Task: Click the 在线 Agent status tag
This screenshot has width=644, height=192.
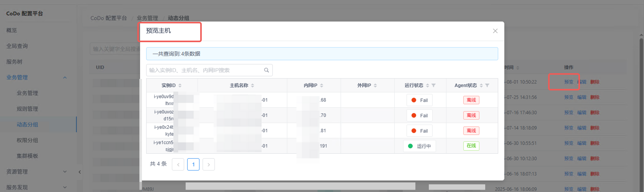Action: (471, 146)
